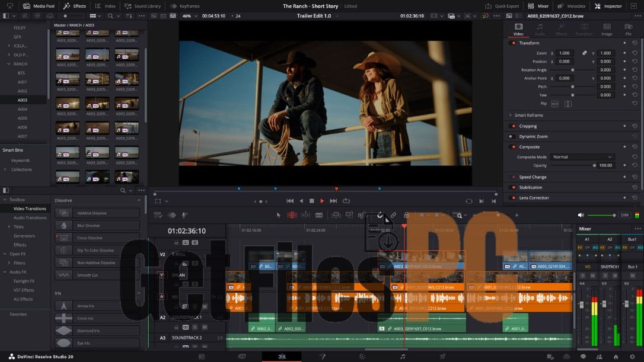Select Video Transitions in Toolbox
The image size is (644, 362).
tap(30, 209)
